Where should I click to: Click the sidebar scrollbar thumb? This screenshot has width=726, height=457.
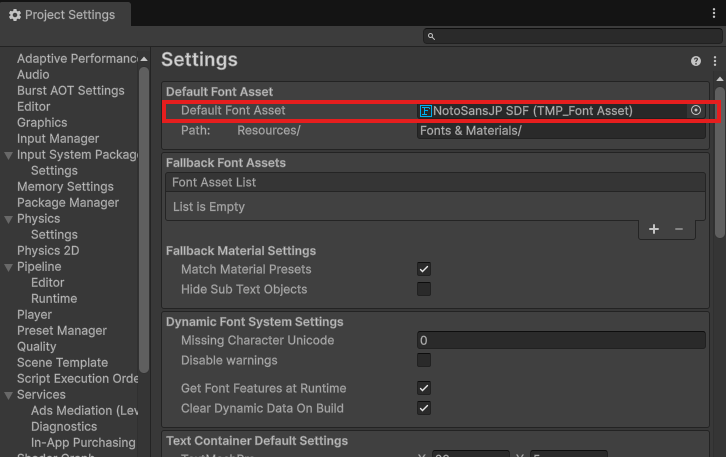click(x=144, y=220)
